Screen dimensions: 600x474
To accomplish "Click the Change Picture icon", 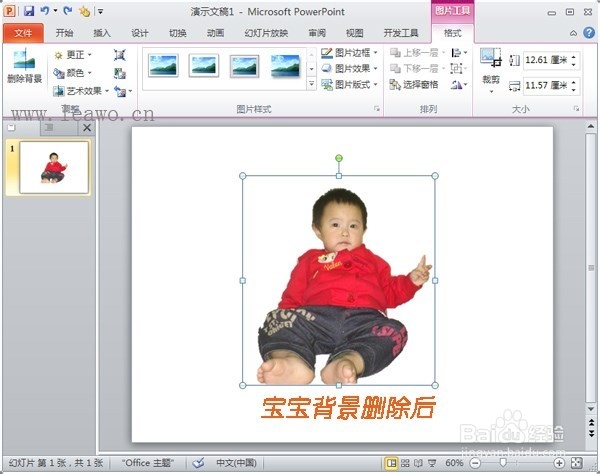I will [120, 73].
